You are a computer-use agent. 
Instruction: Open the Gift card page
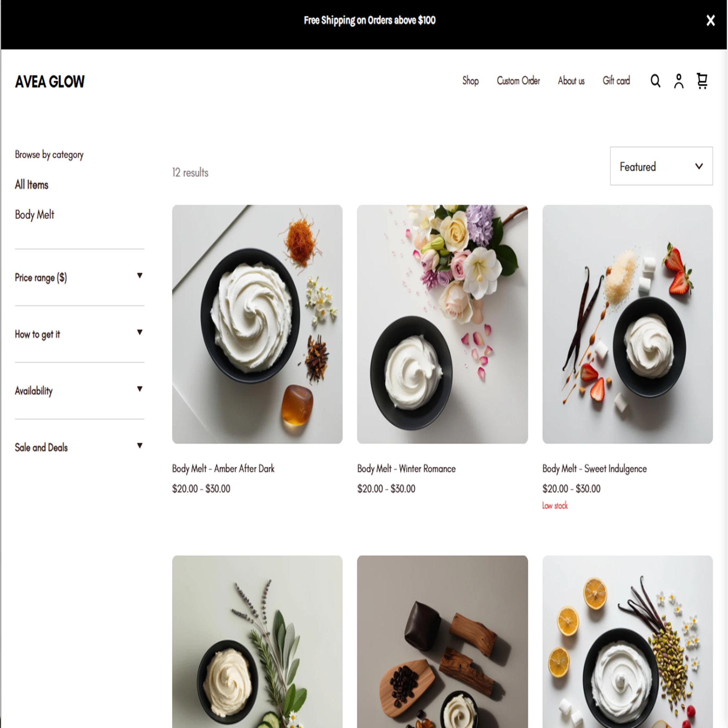(616, 81)
